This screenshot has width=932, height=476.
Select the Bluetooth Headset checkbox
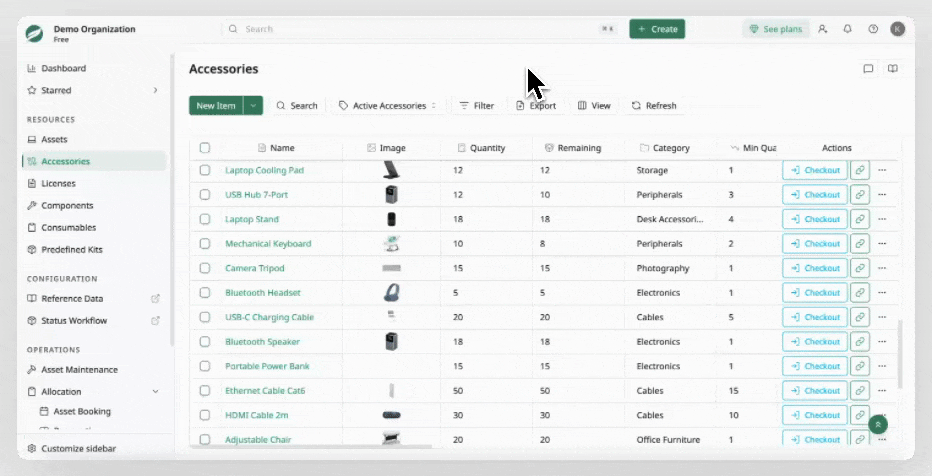205,292
